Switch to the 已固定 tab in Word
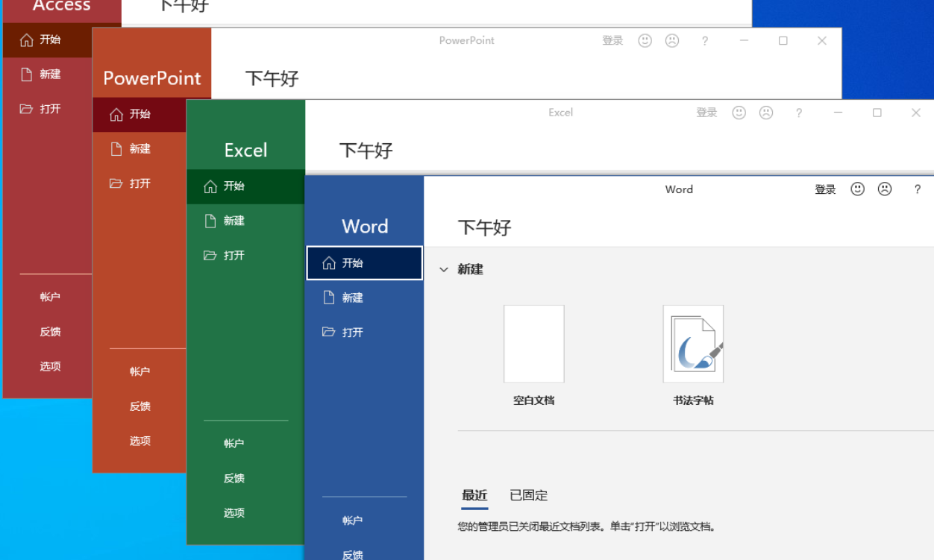The width and height of the screenshot is (934, 560). coord(529,495)
